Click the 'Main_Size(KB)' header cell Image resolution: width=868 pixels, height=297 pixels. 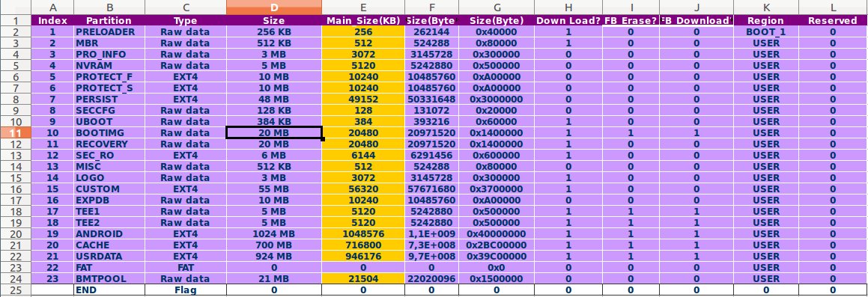[363, 20]
